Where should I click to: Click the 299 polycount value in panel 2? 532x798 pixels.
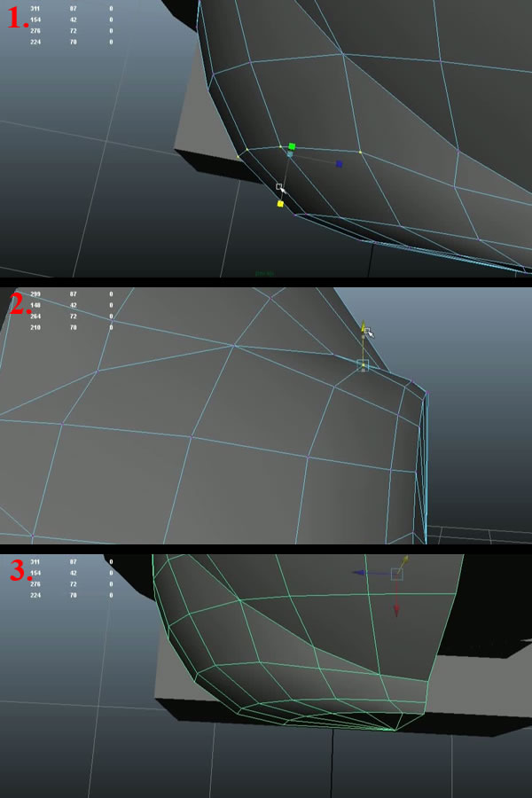tap(35, 293)
